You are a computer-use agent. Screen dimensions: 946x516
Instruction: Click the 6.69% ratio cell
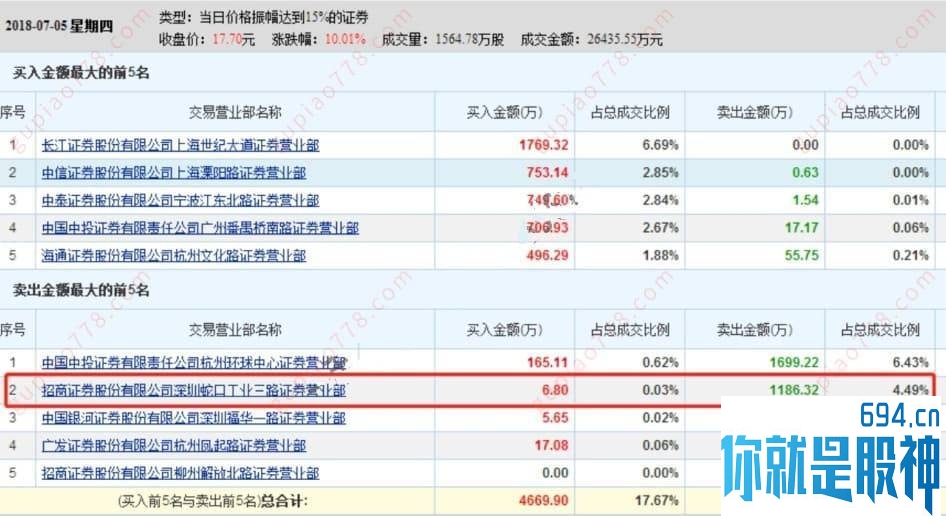(x=660, y=145)
